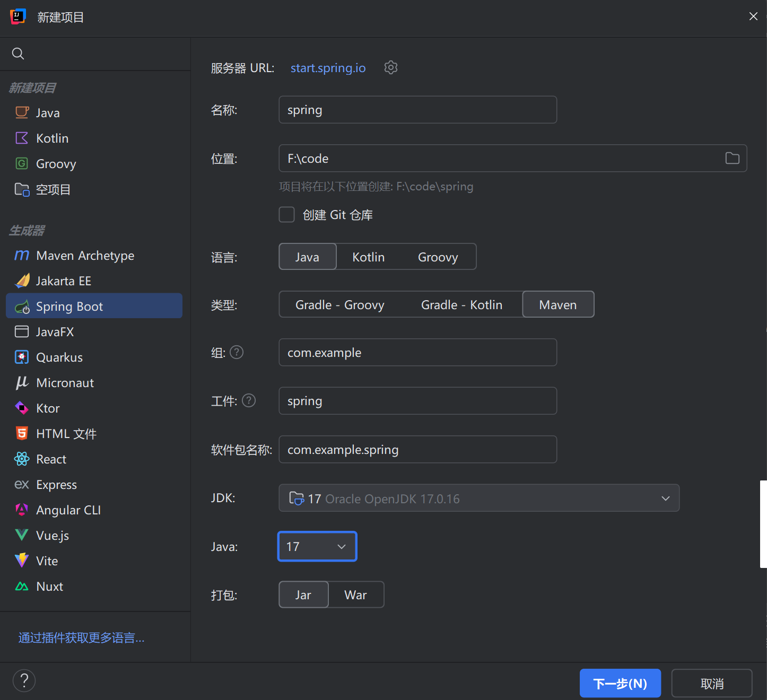Select 空项目 in the project list
This screenshot has width=767, height=700.
tap(94, 189)
